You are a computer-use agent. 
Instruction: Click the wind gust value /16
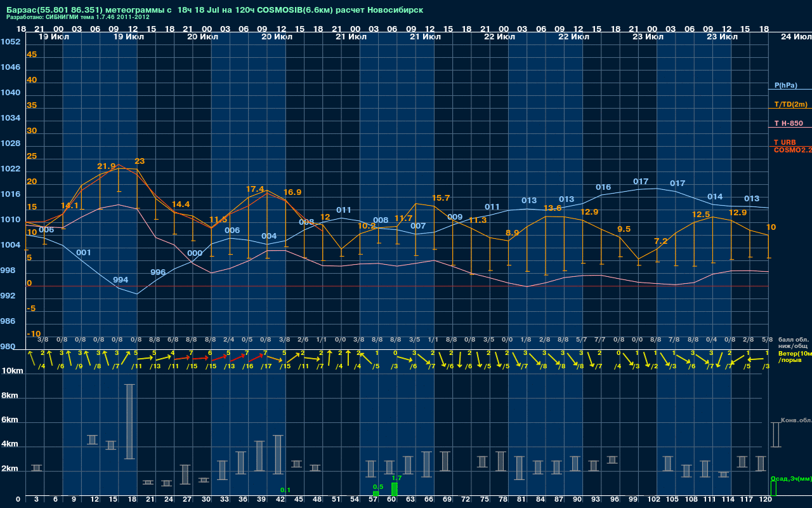pyautogui.click(x=247, y=366)
